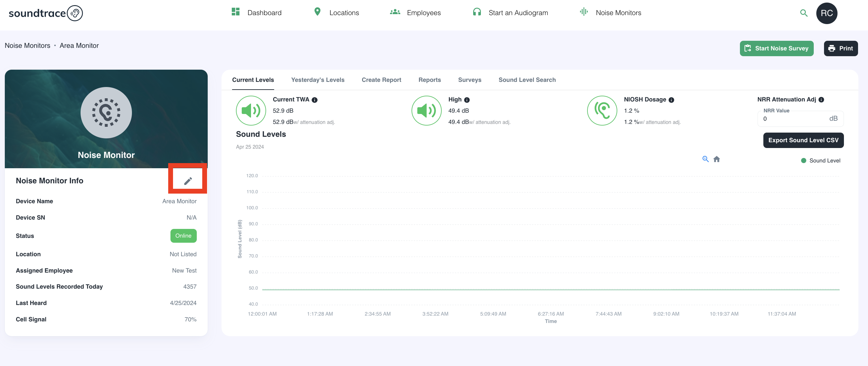Image resolution: width=868 pixels, height=366 pixels.
Task: Click the High level speaker icon
Action: click(x=427, y=110)
